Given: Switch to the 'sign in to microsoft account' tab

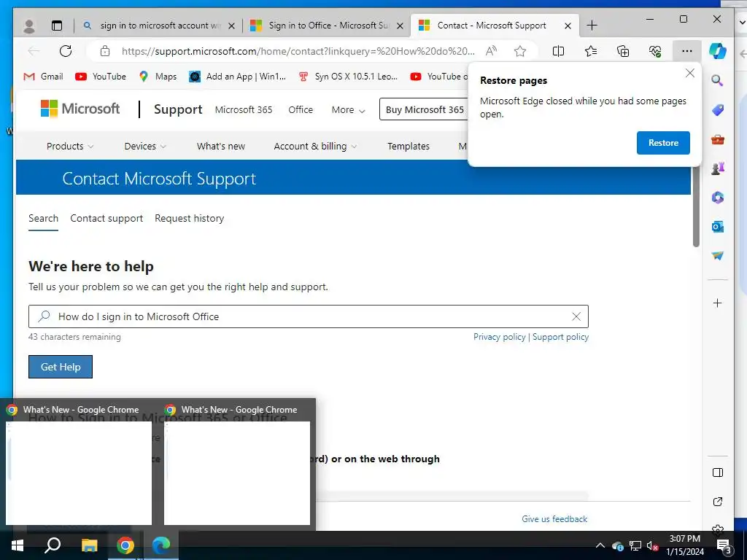Looking at the screenshot, I should pyautogui.click(x=158, y=26).
